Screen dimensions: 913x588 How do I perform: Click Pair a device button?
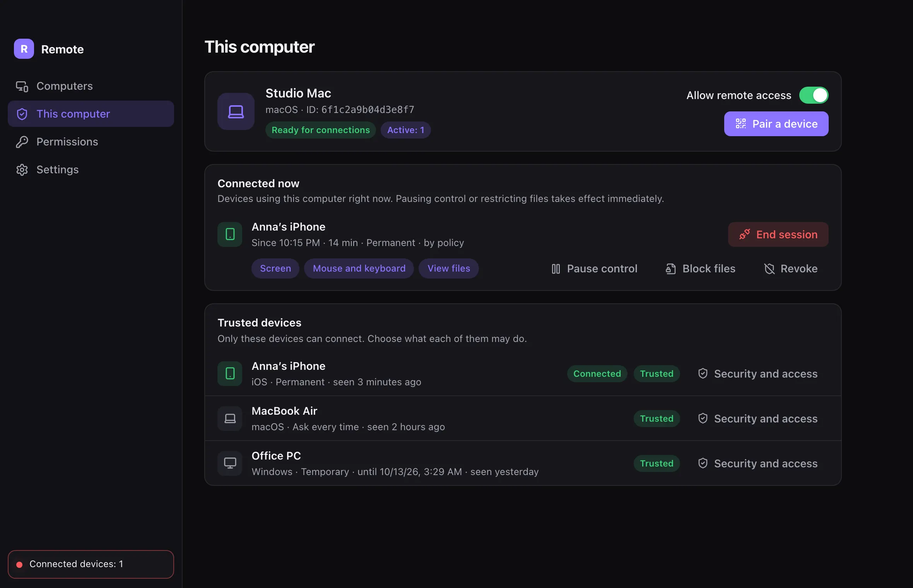tap(776, 124)
